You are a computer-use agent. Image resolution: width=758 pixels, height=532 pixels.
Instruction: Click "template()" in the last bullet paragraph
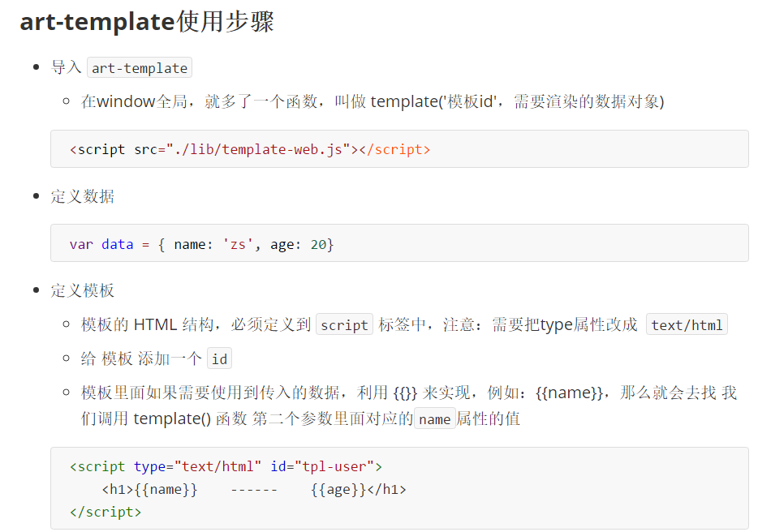coord(172,418)
